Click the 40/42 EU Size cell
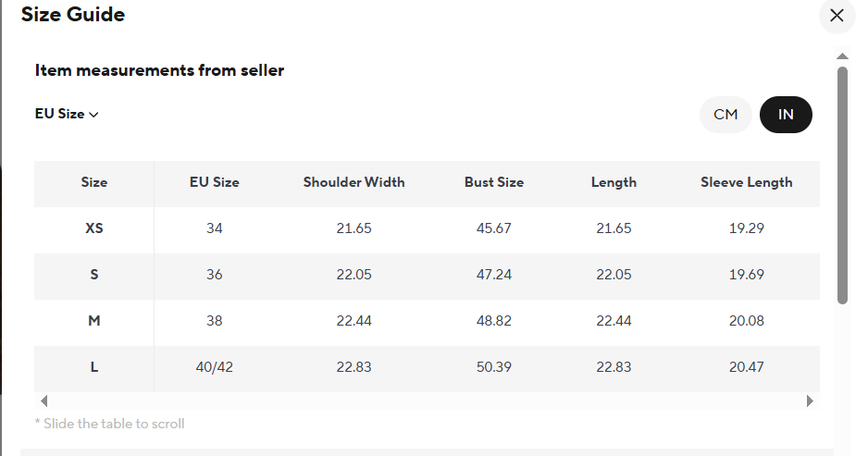The height and width of the screenshot is (456, 868). coord(215,367)
